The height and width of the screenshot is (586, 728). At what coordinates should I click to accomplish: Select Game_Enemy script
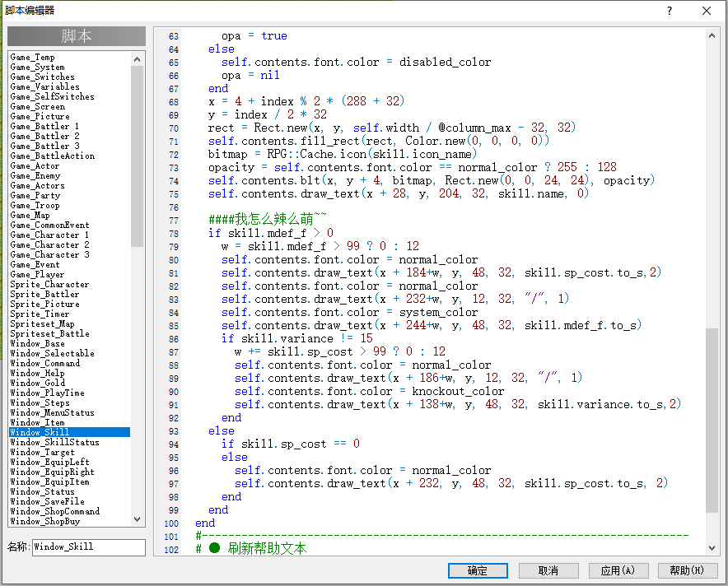pos(35,175)
